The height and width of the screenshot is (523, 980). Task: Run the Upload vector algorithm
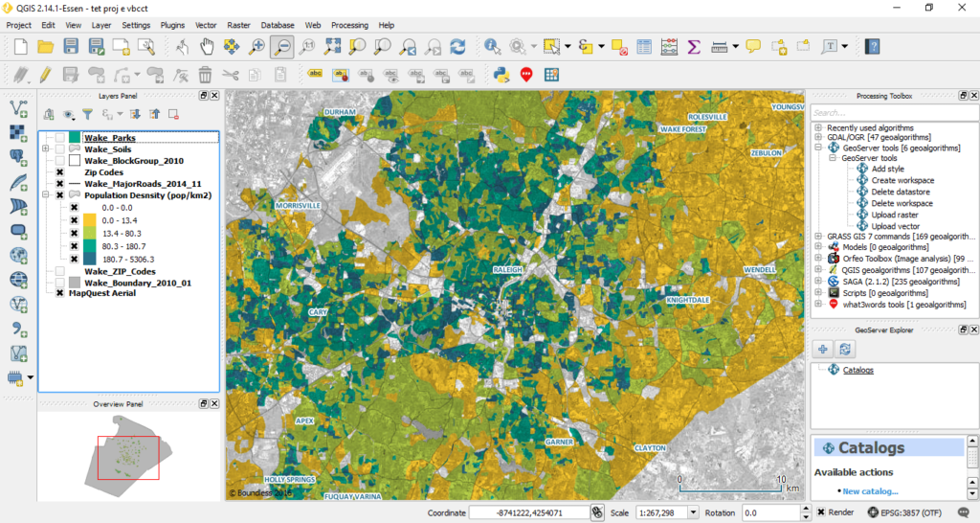(896, 226)
